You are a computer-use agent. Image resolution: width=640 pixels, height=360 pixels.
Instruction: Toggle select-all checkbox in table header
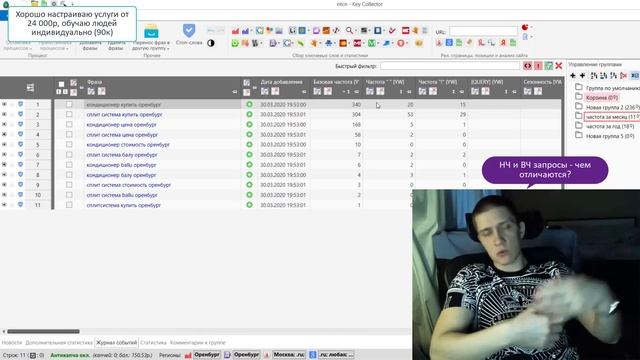[x=61, y=84]
